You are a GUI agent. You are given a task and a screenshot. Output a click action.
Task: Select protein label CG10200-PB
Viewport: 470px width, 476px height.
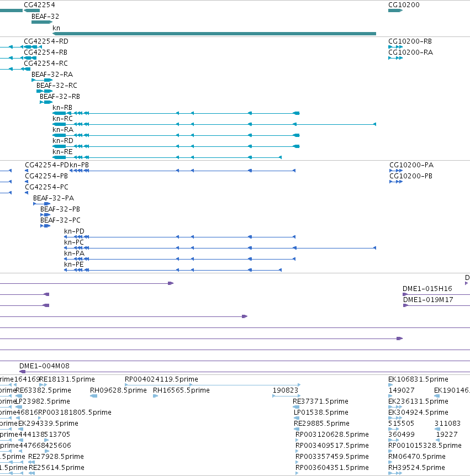(x=411, y=176)
